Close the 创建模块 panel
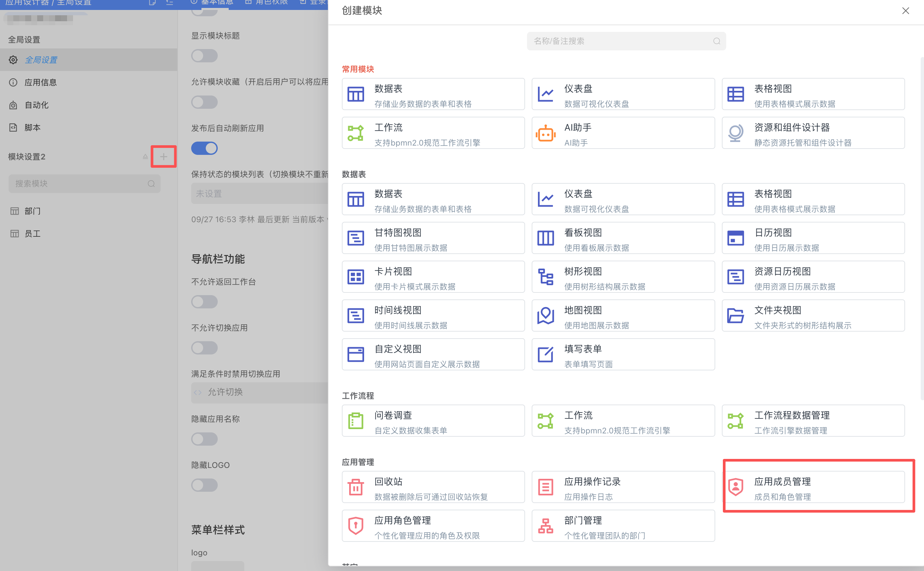The image size is (924, 571). click(x=905, y=11)
